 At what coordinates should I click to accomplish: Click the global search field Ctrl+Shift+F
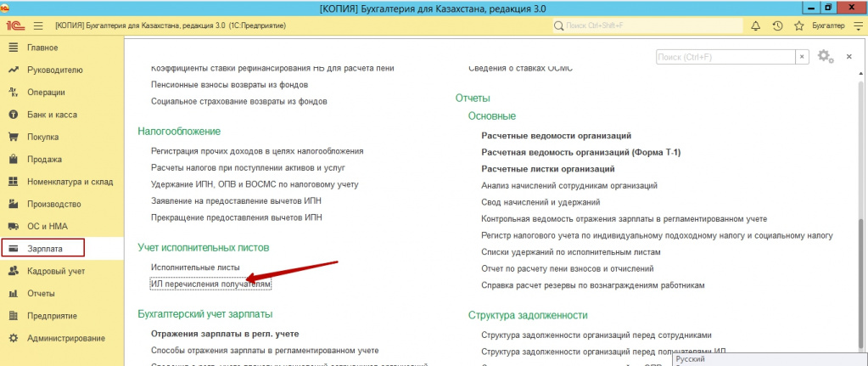tap(647, 25)
